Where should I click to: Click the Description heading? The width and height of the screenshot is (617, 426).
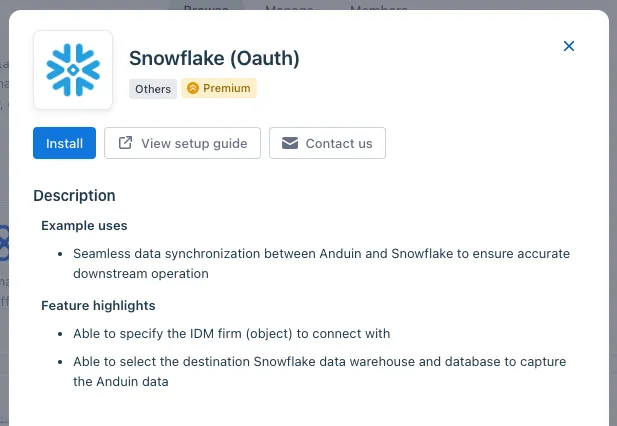74,195
